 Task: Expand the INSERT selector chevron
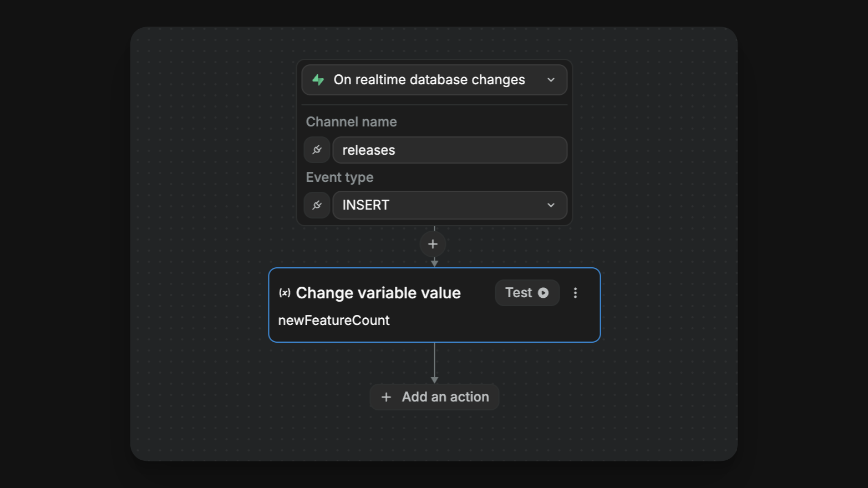pos(551,205)
